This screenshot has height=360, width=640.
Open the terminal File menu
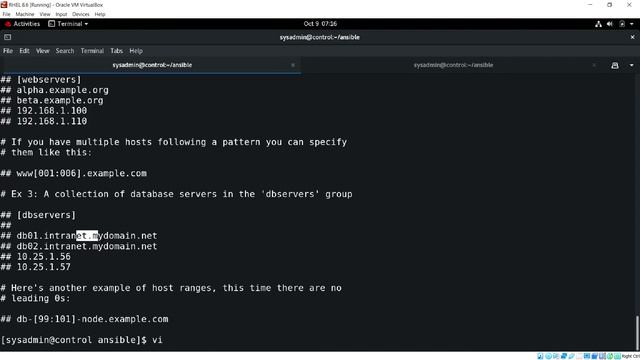(x=8, y=51)
